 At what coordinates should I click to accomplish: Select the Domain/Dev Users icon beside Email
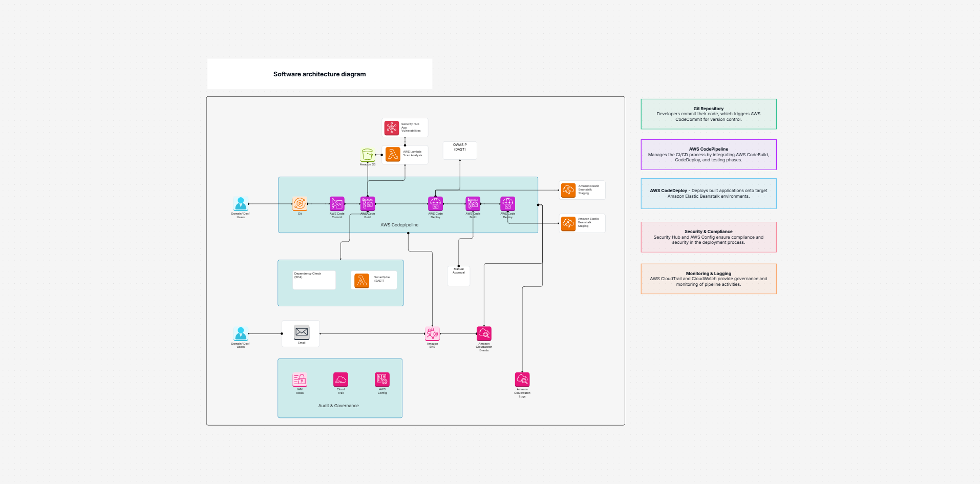click(241, 334)
